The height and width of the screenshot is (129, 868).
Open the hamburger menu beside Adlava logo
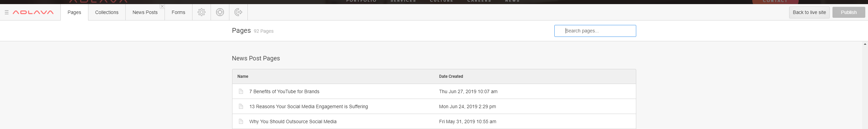[x=6, y=12]
